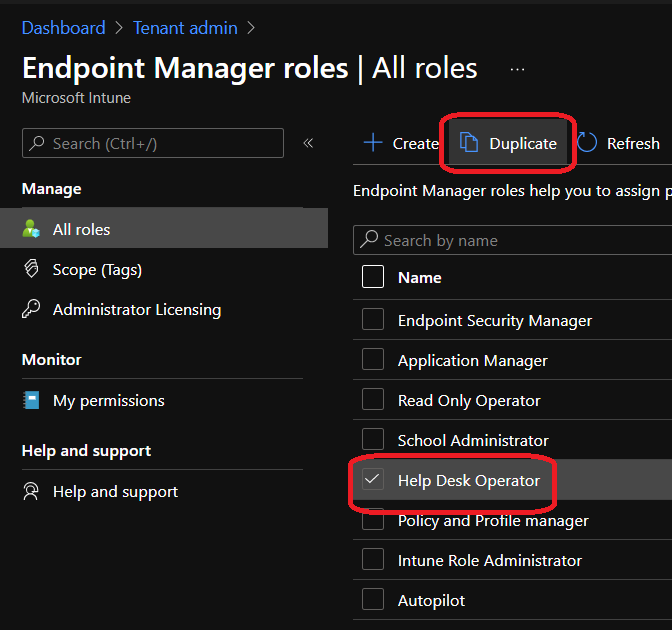Open the Intune Role Administrator role
Image resolution: width=672 pixels, height=630 pixels.
pos(489,560)
